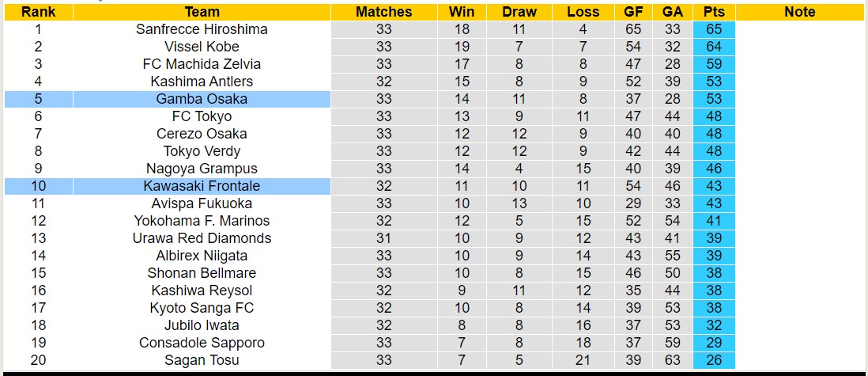Select the Win column header

[462, 12]
